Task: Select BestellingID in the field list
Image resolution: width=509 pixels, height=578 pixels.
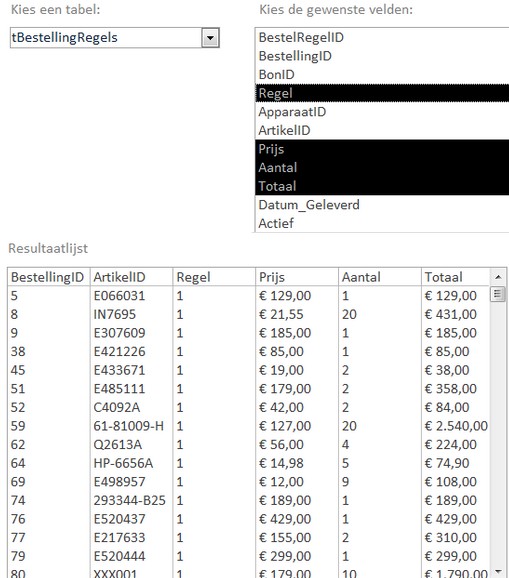Action: pos(382,56)
